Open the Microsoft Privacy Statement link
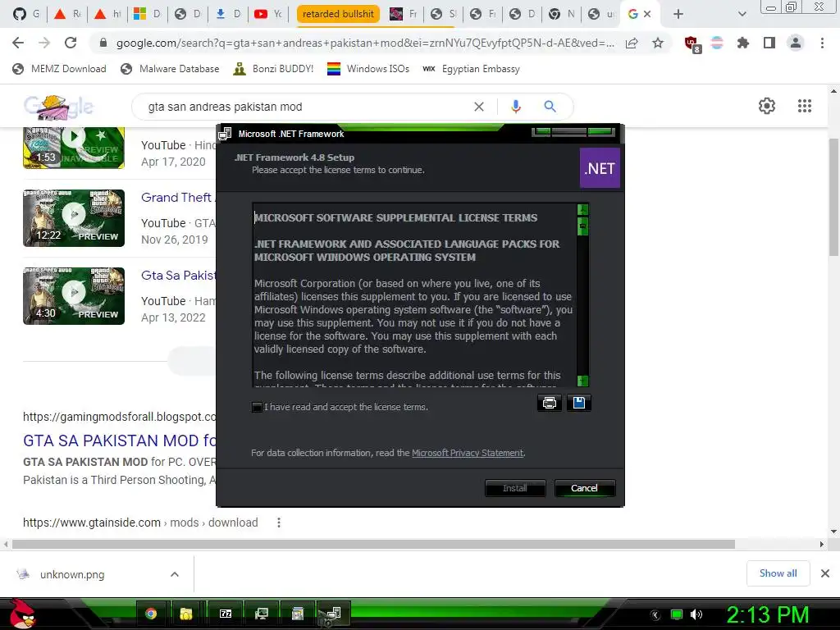This screenshot has height=630, width=840. coord(467,453)
